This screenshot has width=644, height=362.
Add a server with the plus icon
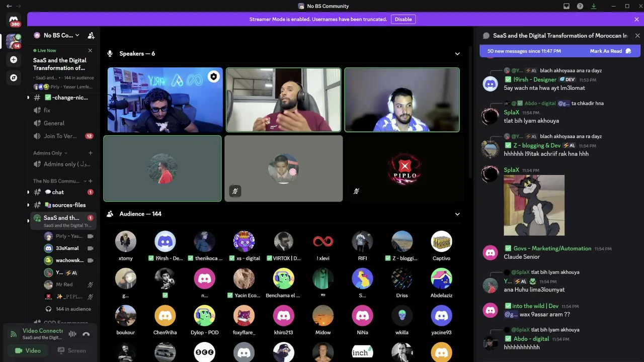[14, 59]
